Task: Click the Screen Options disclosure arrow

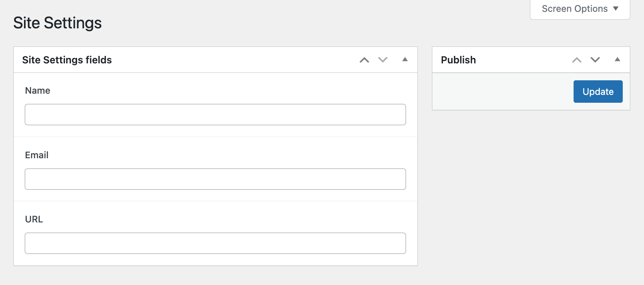Action: pos(616,8)
